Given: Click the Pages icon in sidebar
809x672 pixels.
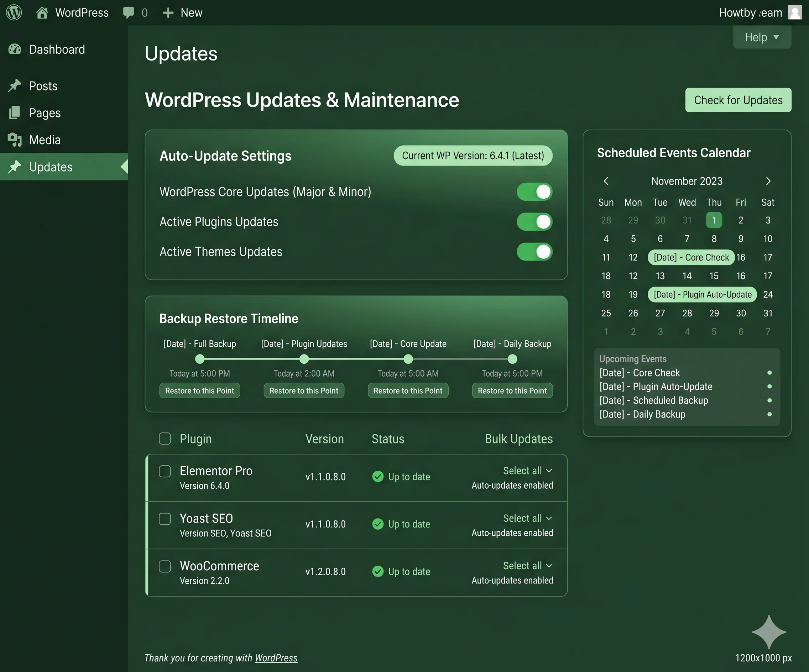Looking at the screenshot, I should 15,113.
